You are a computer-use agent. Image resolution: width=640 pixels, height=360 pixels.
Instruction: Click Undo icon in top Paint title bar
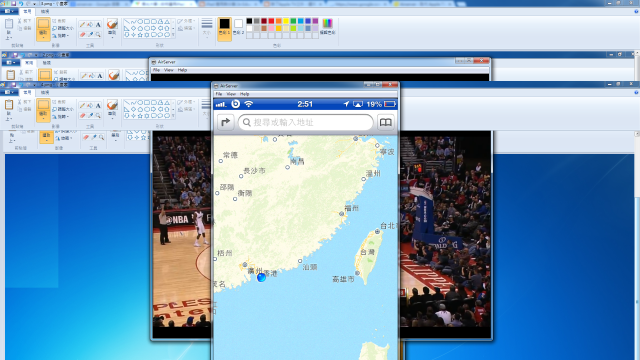pyautogui.click(x=20, y=3)
